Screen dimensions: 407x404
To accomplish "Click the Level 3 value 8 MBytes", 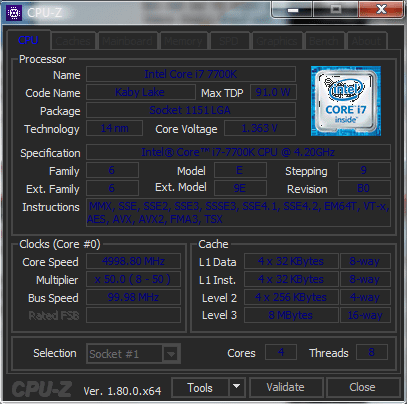I will 291,315.
